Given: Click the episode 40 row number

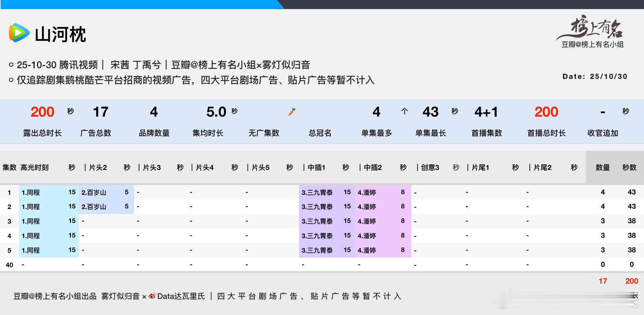Looking at the screenshot, I should pyautogui.click(x=9, y=265).
